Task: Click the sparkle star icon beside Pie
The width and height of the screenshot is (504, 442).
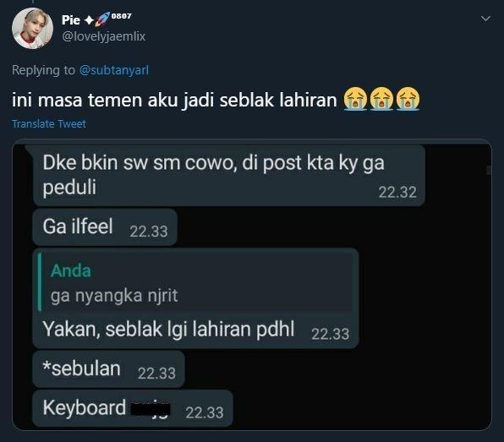Action: click(x=89, y=20)
